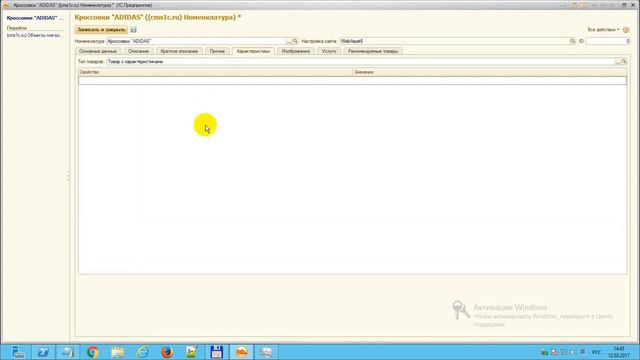Click the Номенклатура ellipsis select button
The height and width of the screenshot is (360, 640).
click(289, 41)
